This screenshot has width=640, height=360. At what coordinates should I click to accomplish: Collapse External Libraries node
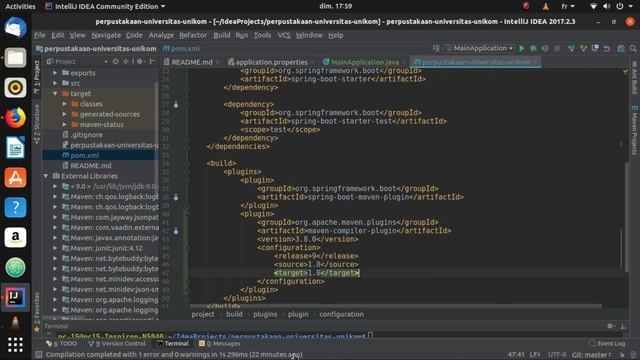pyautogui.click(x=46, y=176)
